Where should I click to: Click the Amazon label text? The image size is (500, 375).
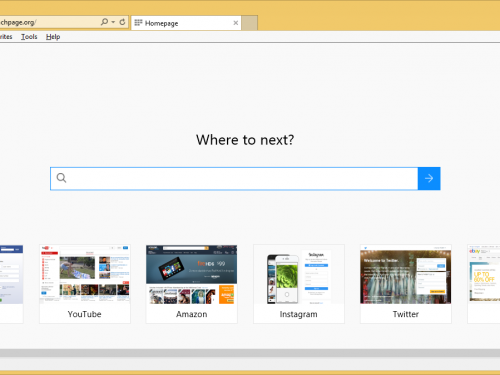192,314
